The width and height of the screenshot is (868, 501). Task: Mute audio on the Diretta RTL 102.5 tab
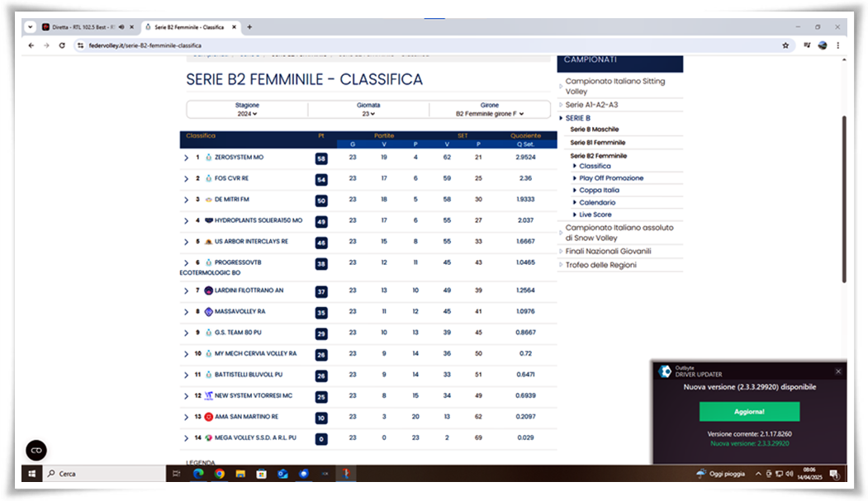tap(121, 26)
